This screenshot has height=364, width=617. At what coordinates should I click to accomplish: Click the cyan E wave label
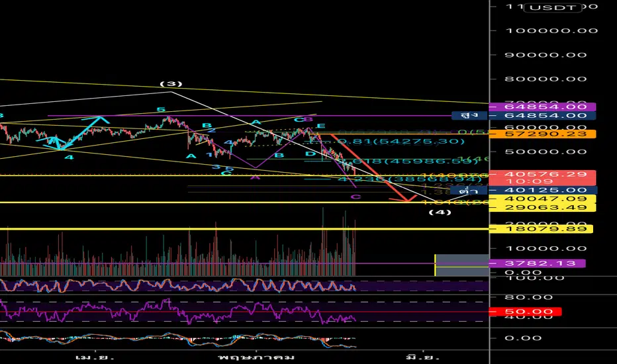click(x=321, y=126)
